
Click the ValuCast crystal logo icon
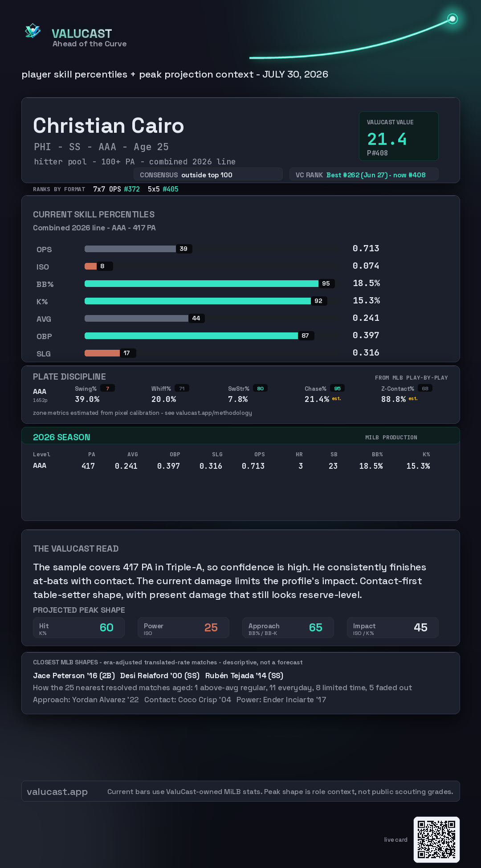click(33, 31)
